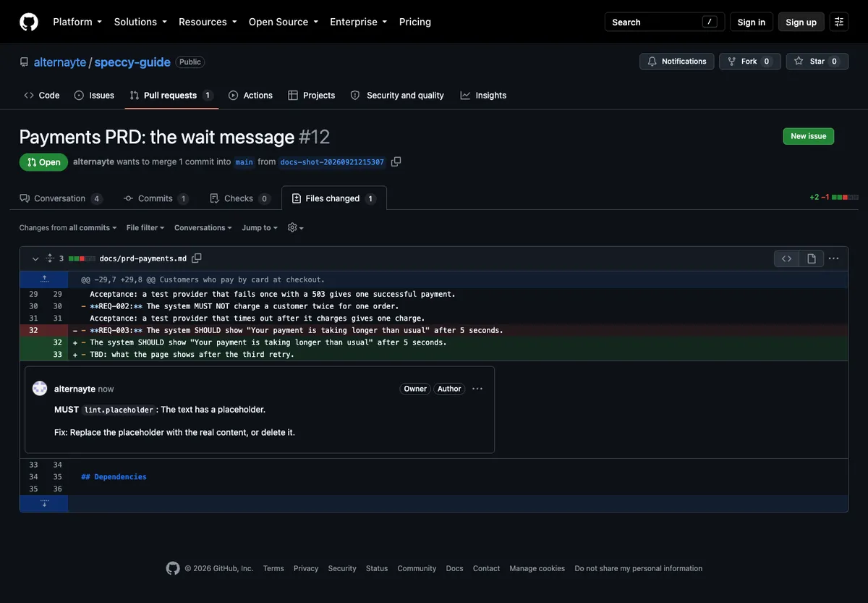Click Manage cookies in the footer

pyautogui.click(x=537, y=568)
